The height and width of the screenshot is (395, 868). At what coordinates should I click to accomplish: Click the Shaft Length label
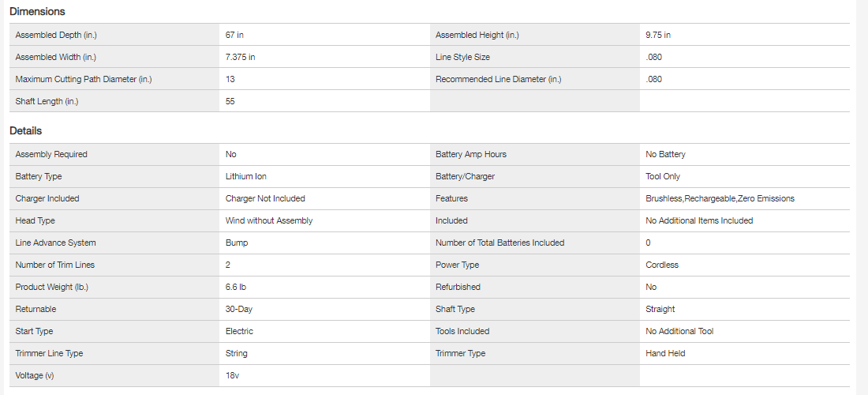[x=47, y=101]
